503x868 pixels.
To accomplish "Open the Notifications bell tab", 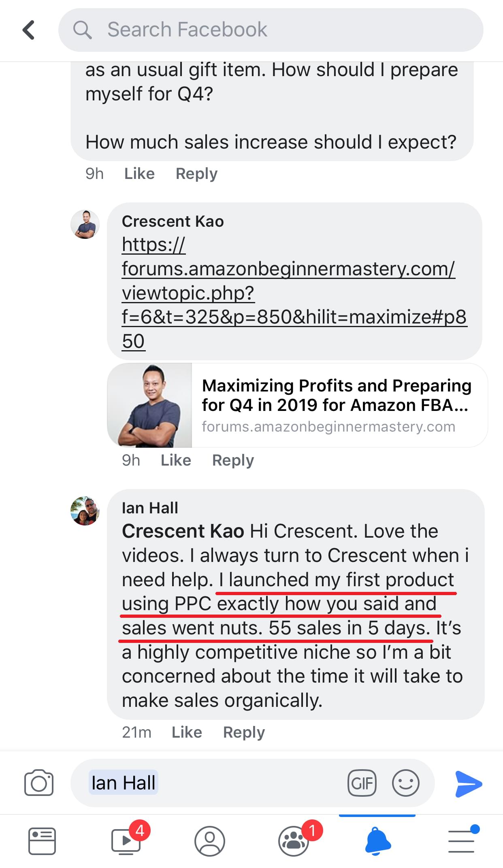I will [x=377, y=841].
